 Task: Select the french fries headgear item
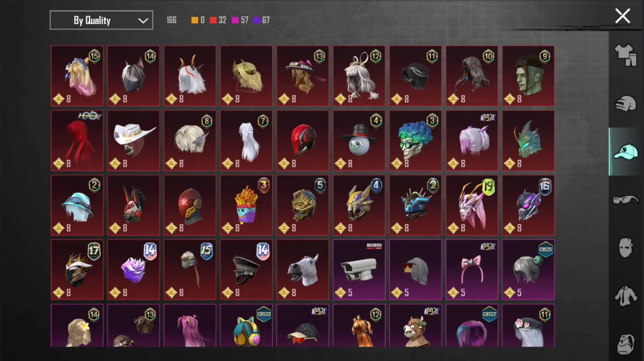[x=246, y=205]
